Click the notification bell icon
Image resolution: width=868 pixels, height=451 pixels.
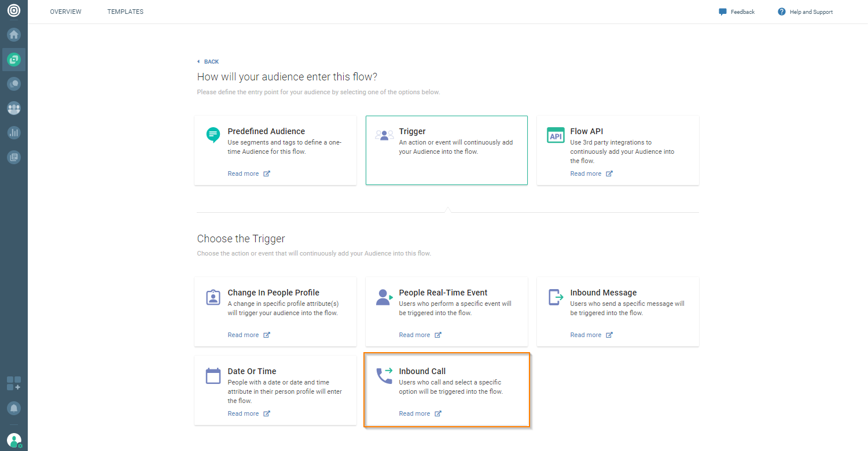click(14, 408)
